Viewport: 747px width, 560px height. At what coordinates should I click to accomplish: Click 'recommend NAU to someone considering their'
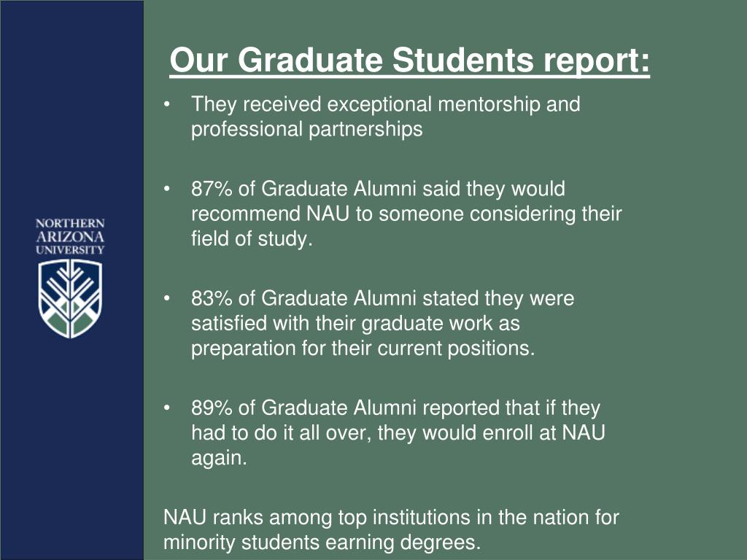(x=406, y=214)
